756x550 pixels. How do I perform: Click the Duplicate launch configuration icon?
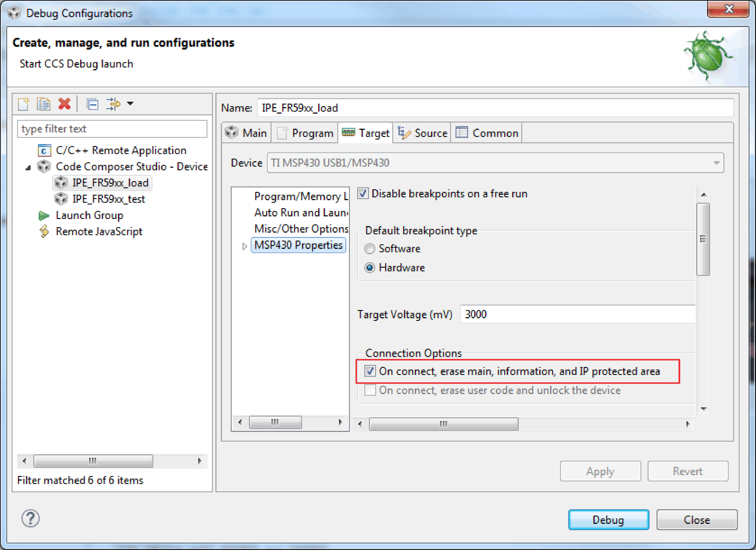(x=44, y=104)
